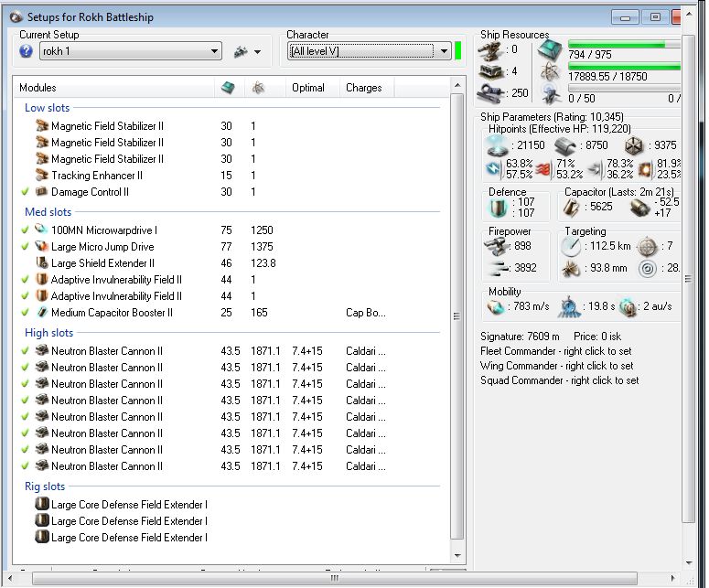Click the powergrid column header icon
The height and width of the screenshot is (588, 709).
pyautogui.click(x=258, y=88)
